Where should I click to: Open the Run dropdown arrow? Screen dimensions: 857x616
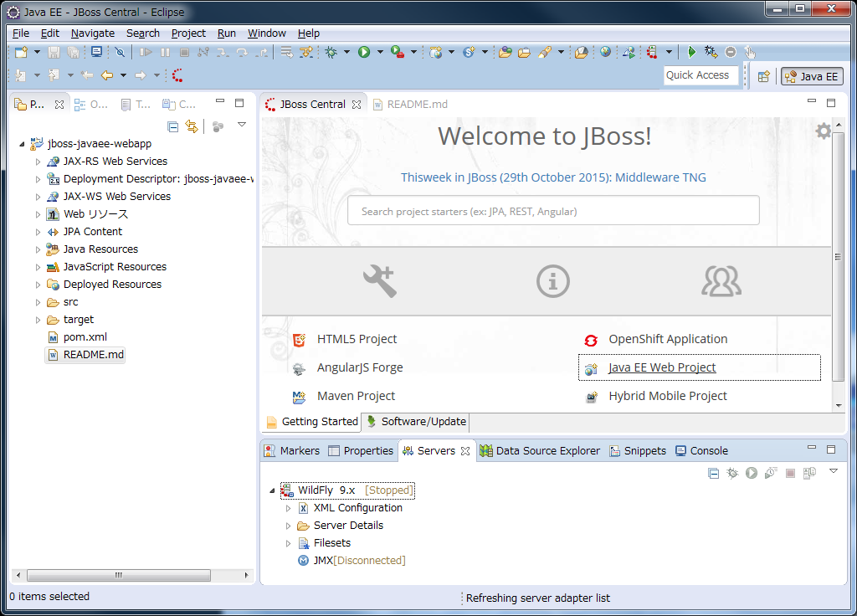380,52
